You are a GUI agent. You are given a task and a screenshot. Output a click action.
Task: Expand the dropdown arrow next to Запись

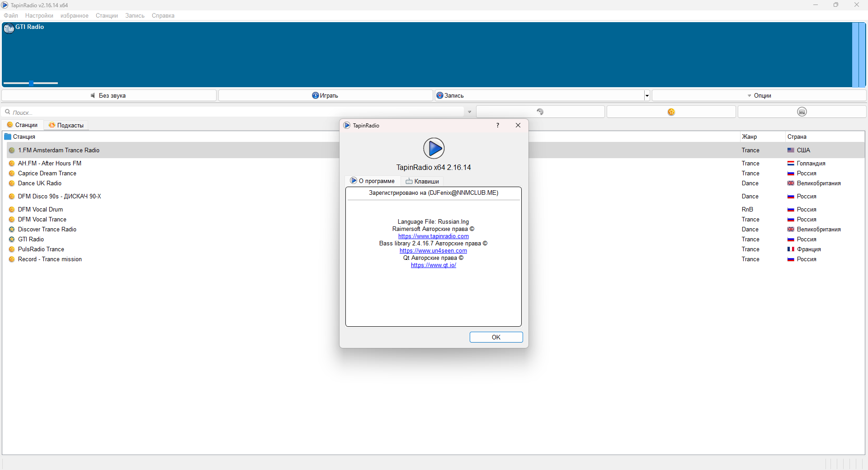click(x=647, y=95)
